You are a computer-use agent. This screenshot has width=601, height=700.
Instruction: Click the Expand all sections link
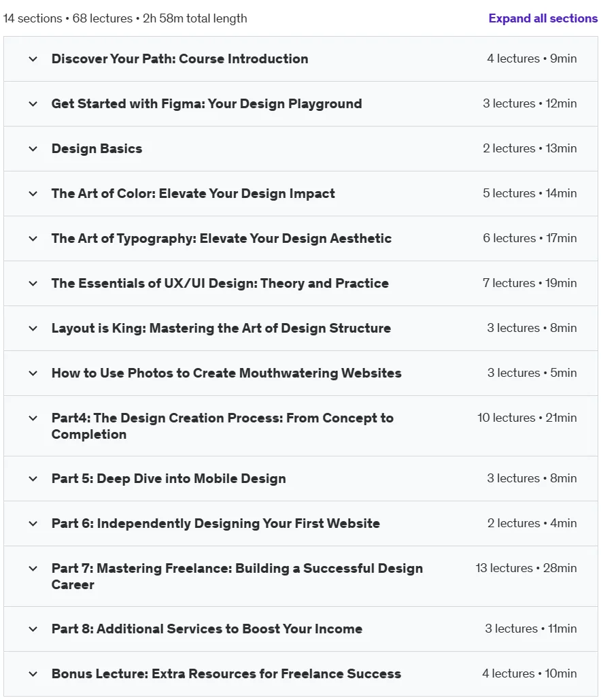pyautogui.click(x=543, y=18)
